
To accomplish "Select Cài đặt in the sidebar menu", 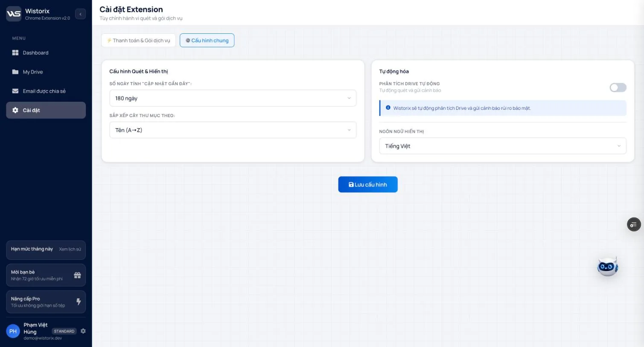I will (x=46, y=110).
